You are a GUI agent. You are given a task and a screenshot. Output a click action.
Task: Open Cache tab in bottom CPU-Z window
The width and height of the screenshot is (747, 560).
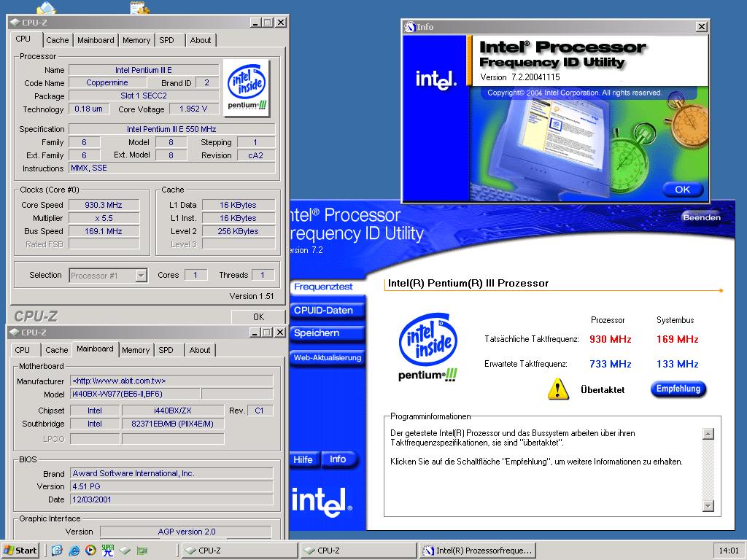click(57, 350)
